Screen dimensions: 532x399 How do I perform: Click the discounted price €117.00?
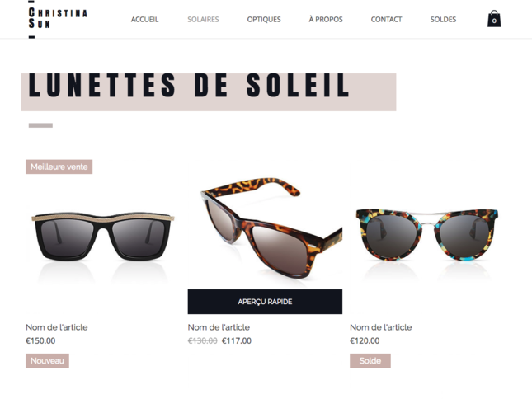(237, 340)
